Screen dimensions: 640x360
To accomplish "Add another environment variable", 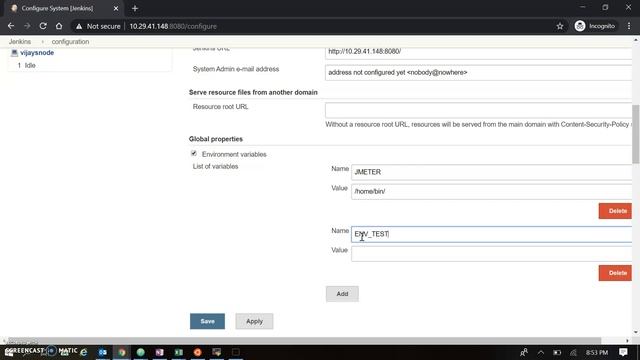I will (342, 294).
